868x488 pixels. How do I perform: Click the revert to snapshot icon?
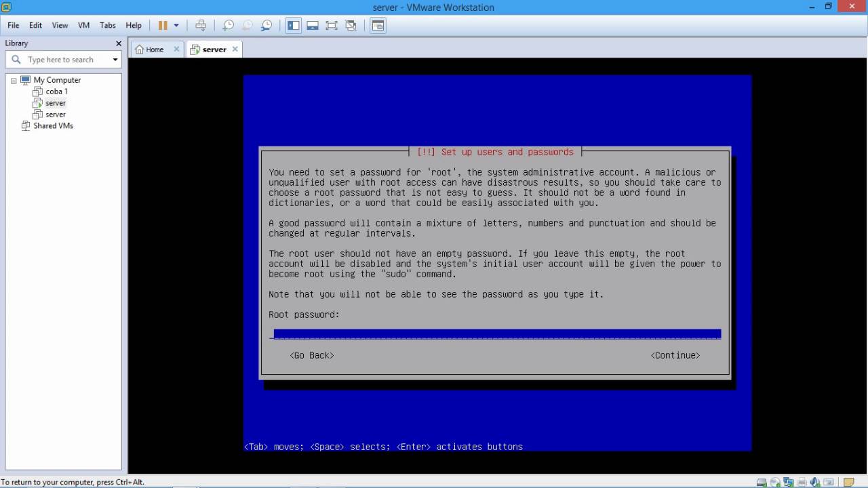point(248,25)
